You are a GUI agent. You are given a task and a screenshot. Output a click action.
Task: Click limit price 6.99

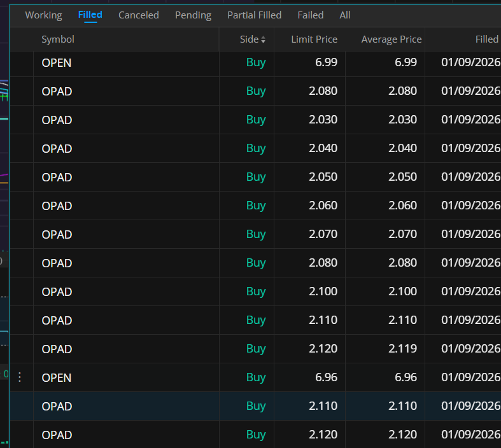(x=326, y=62)
